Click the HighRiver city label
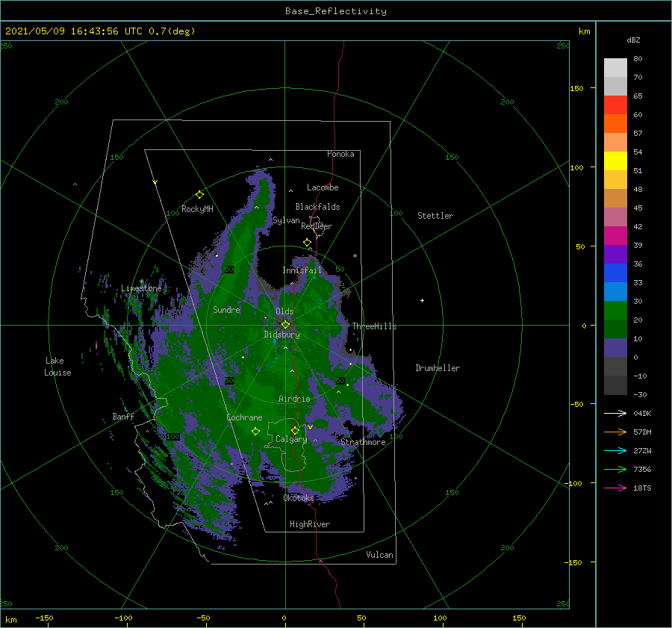This screenshot has height=628, width=672. [310, 524]
